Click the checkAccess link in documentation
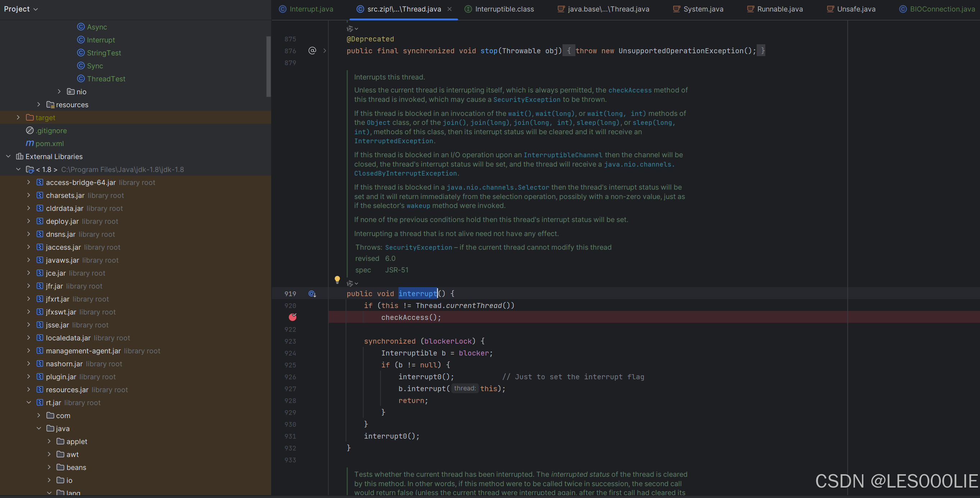Screen dimensions: 980x498 630,90
